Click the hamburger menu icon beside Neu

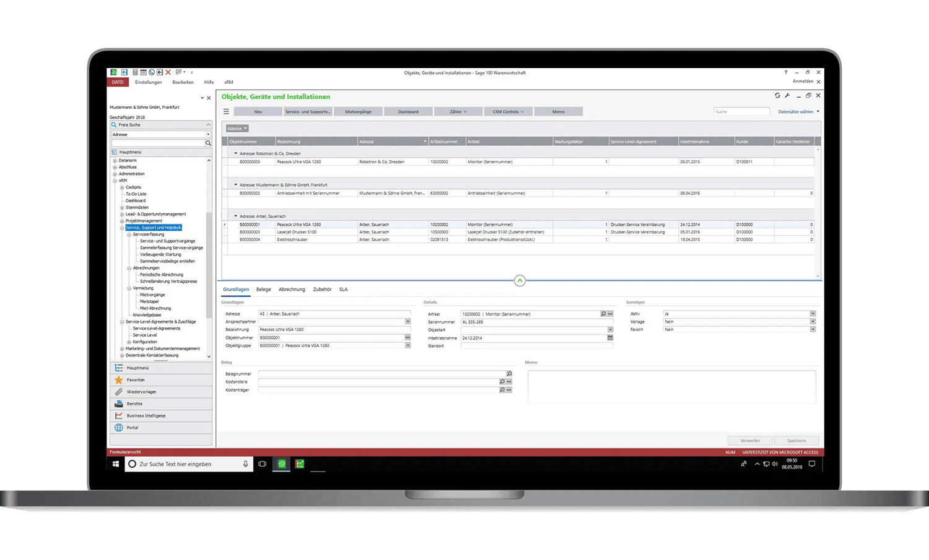coord(226,112)
